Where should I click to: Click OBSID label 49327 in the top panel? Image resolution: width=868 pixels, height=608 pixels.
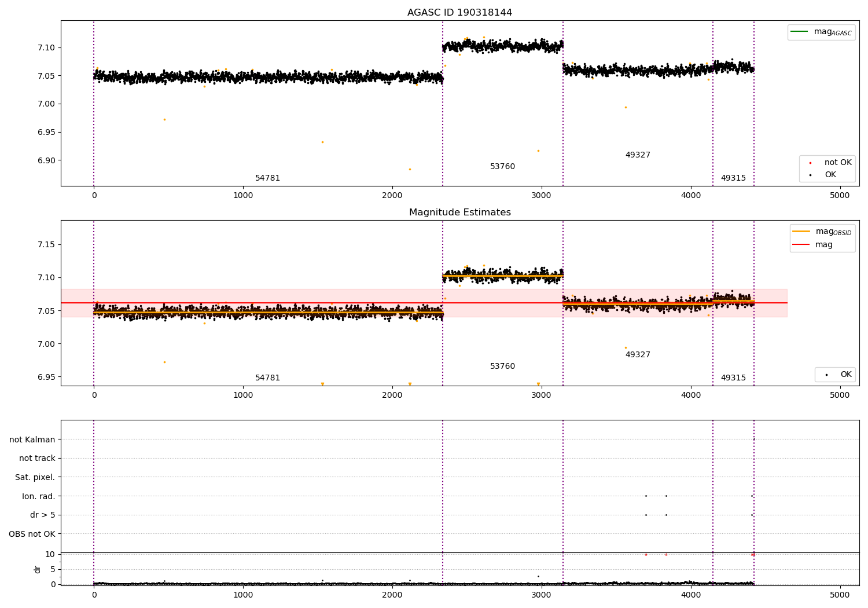coord(638,155)
